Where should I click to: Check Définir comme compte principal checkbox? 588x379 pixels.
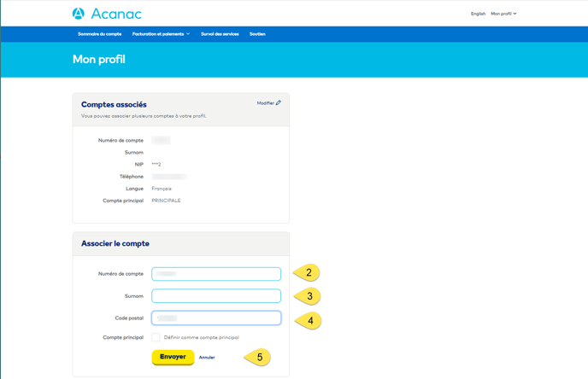(156, 337)
